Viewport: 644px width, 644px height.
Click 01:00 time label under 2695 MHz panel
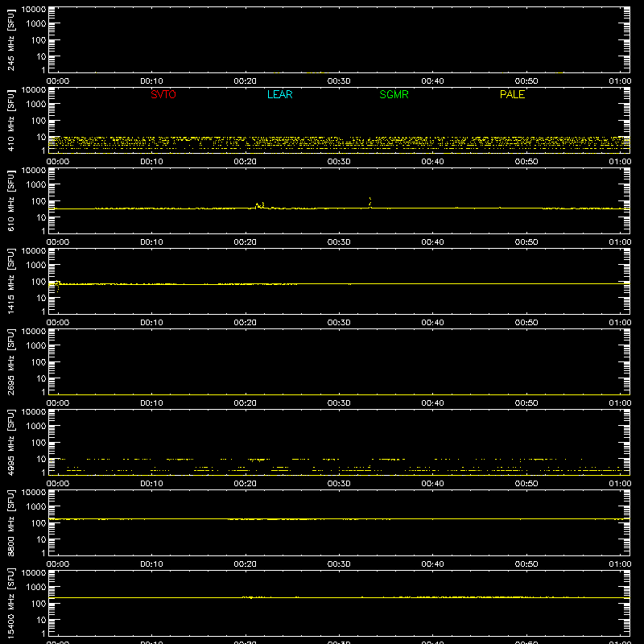620,403
